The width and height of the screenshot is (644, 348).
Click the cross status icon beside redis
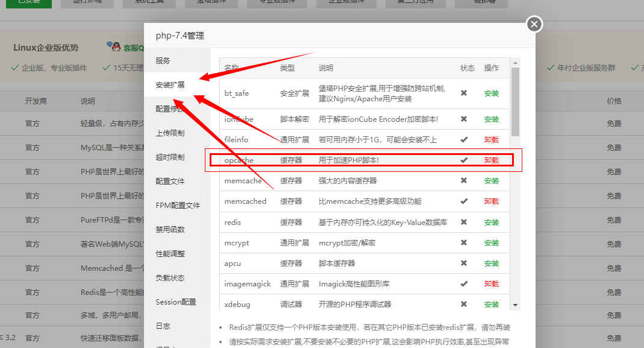click(x=465, y=222)
